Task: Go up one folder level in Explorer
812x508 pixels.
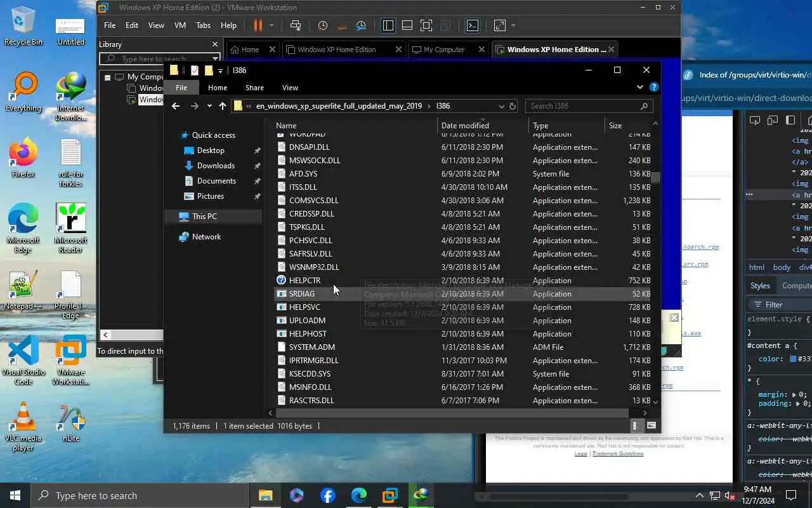Action: [x=222, y=106]
